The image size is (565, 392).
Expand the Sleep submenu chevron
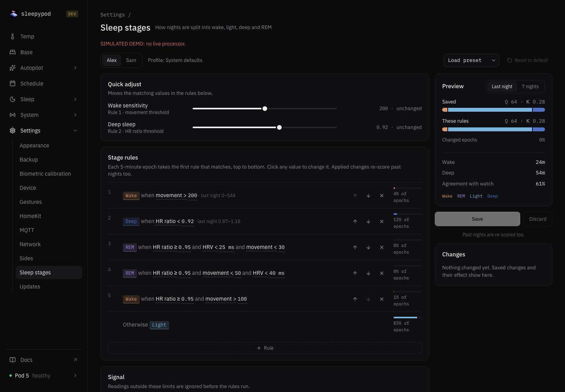pyautogui.click(x=75, y=99)
